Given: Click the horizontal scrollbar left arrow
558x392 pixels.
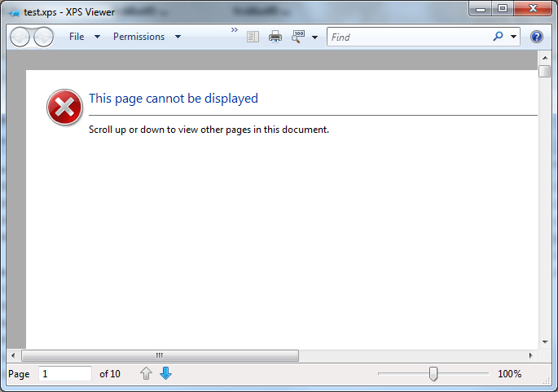Looking at the screenshot, I should point(13,355).
